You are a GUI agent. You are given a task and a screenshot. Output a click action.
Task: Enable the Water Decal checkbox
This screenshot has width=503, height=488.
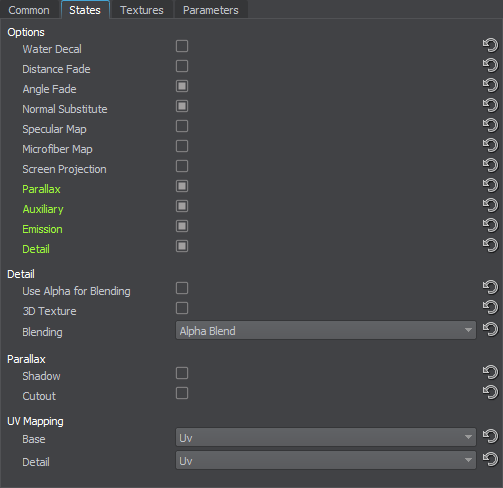point(182,46)
